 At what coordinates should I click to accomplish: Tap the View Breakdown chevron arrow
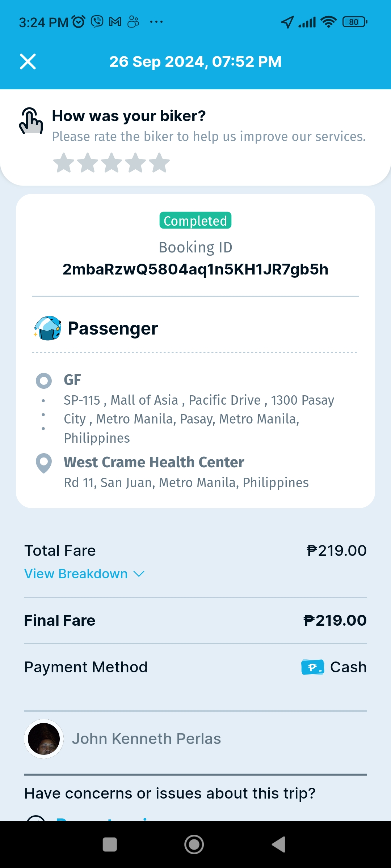click(x=139, y=574)
